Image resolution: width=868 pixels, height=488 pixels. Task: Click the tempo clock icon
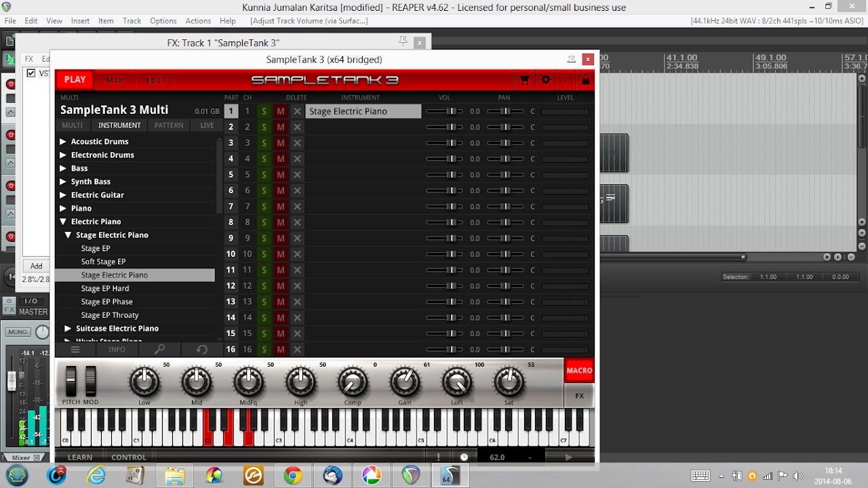click(x=464, y=457)
